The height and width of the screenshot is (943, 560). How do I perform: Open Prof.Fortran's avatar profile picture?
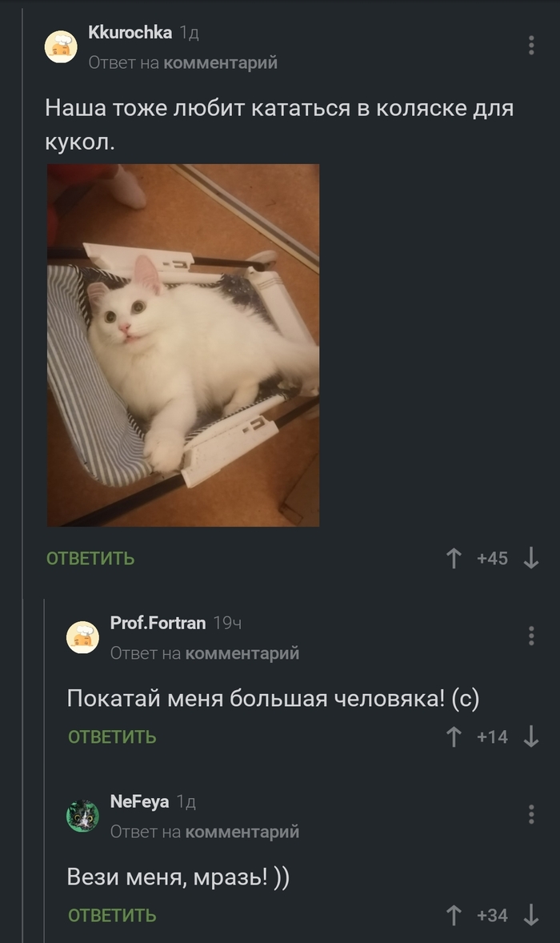82,637
